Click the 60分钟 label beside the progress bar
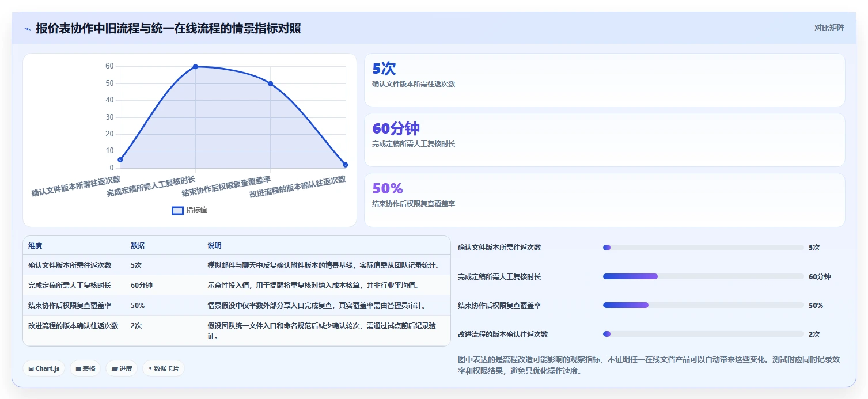Image resolution: width=868 pixels, height=399 pixels. coord(820,276)
